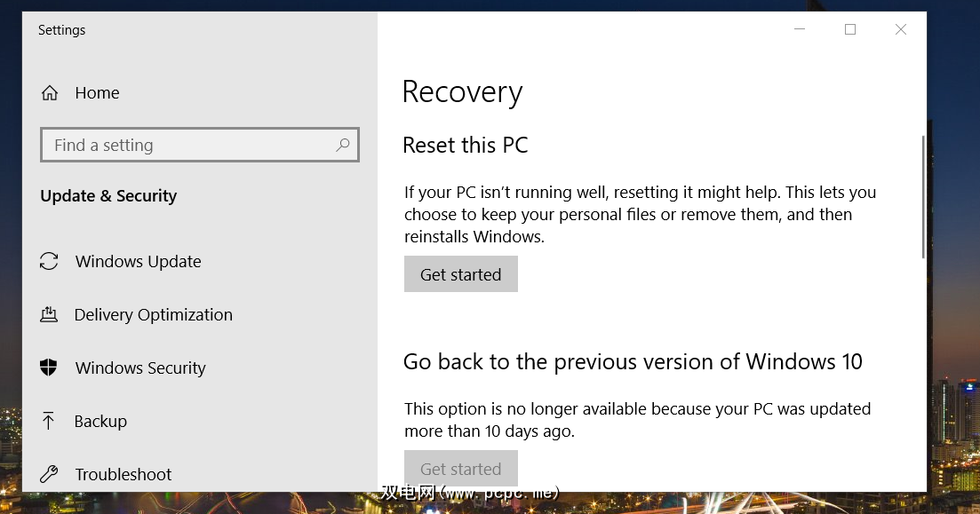Screen dimensions: 980x514
Task: Click the Windows Update refresh arrows icon
Action: click(49, 262)
